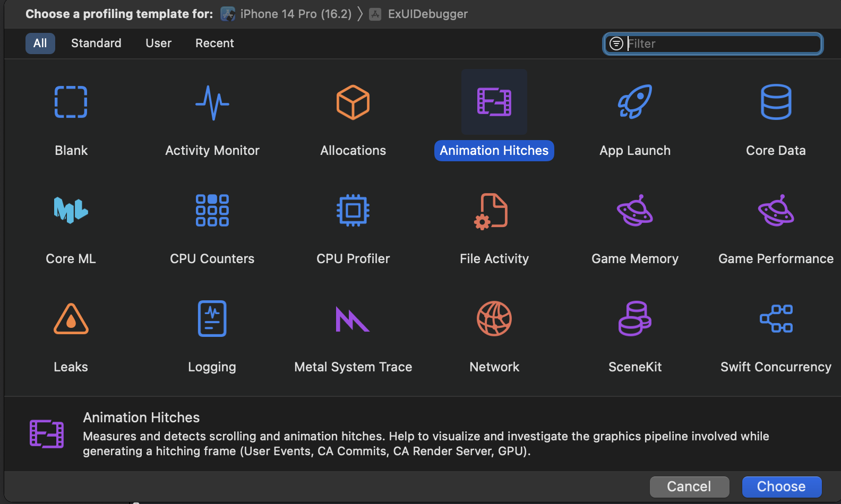Pick the Swift Concurrency template icon
The height and width of the screenshot is (504, 841).
tap(776, 318)
